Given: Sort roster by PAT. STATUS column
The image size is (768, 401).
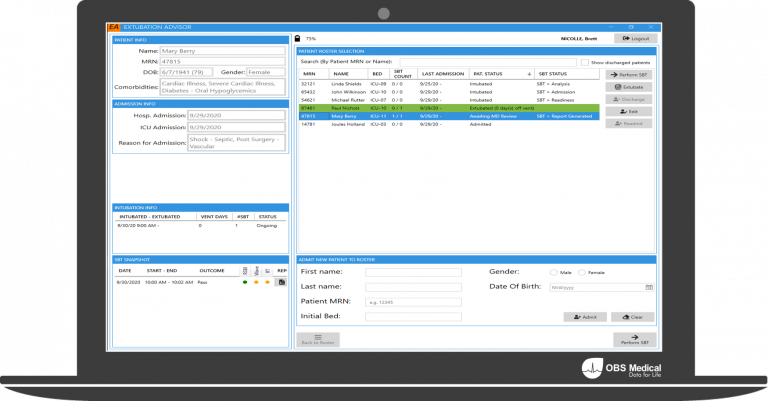Looking at the screenshot, I should [x=502, y=74].
